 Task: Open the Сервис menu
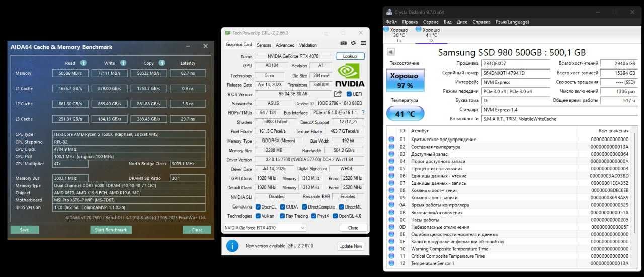click(x=431, y=22)
